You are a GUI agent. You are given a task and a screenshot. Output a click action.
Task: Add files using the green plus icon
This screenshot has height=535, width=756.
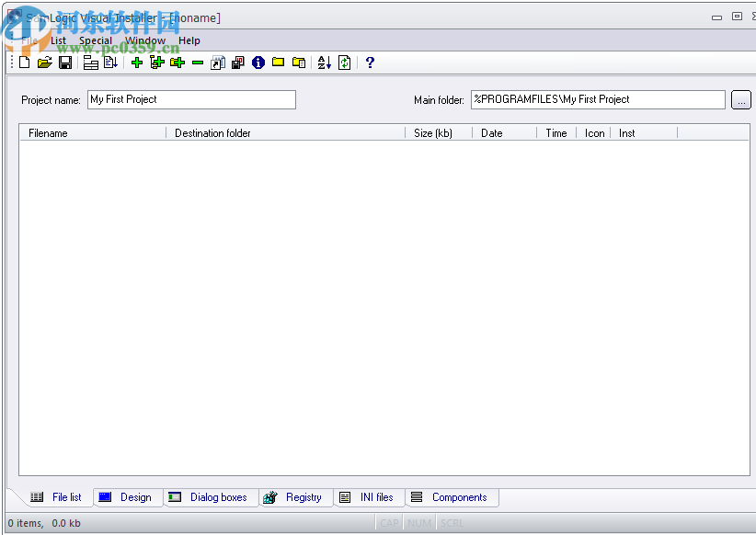click(136, 63)
